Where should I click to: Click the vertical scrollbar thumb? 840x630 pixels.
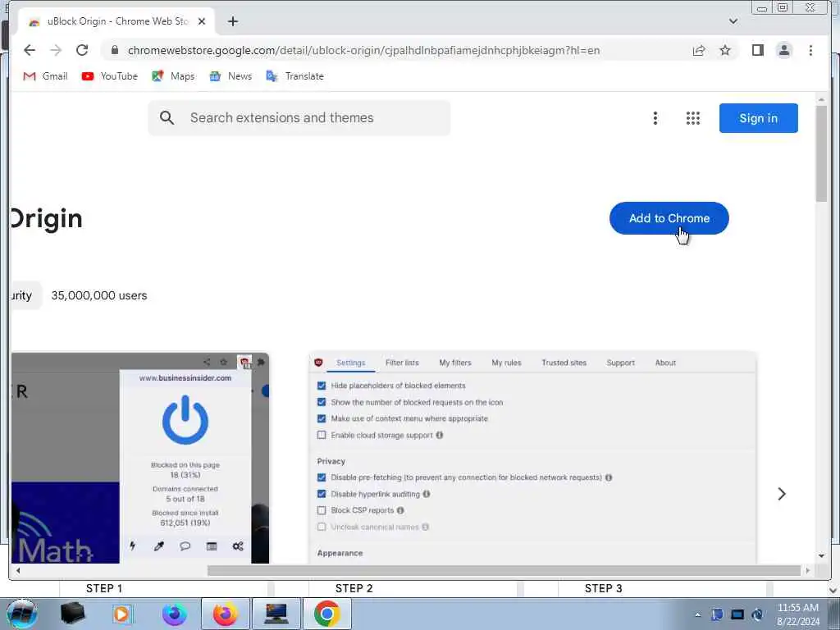pyautogui.click(x=821, y=153)
